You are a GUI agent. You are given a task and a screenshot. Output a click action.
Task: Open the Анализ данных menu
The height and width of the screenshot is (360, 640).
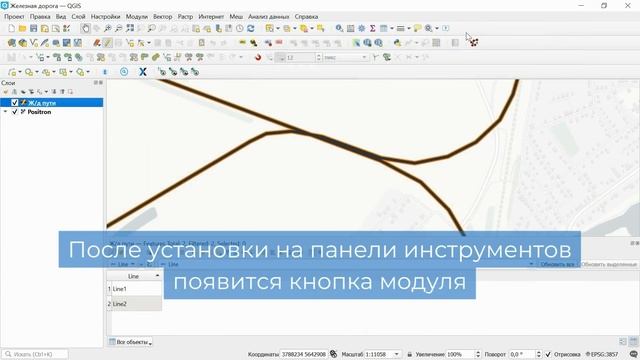269,17
